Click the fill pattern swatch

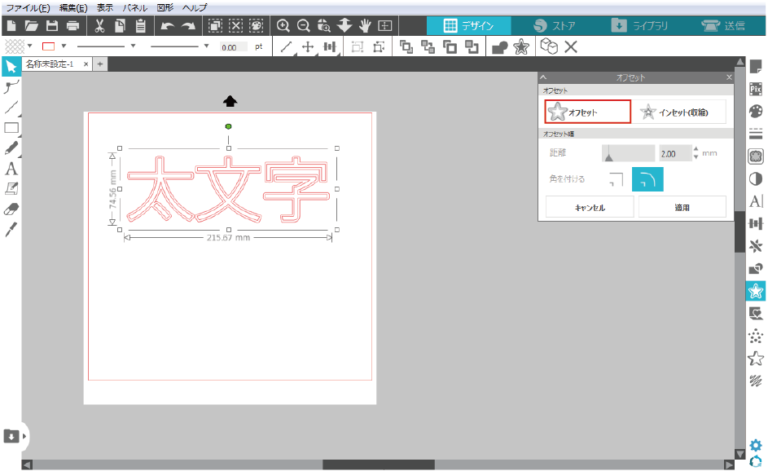(15, 47)
